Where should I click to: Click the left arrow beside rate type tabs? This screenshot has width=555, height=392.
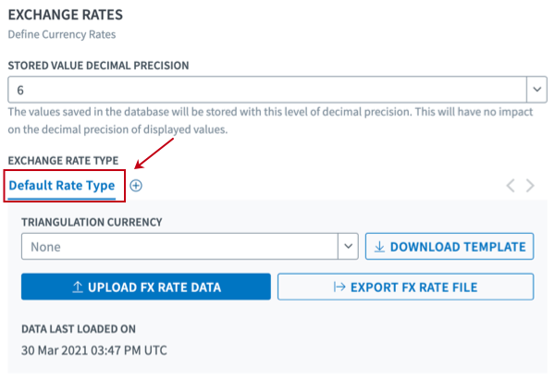point(511,186)
